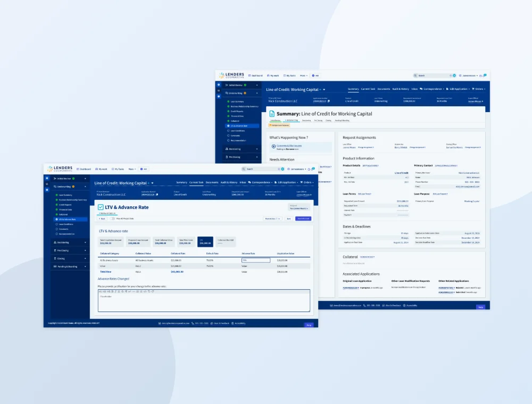Click justification text editor area
This screenshot has height=404, width=532.
(x=204, y=302)
